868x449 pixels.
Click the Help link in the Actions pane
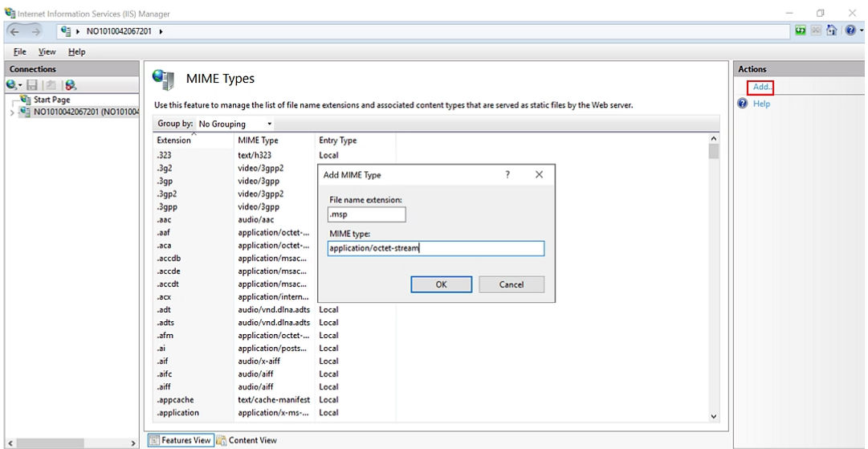tap(761, 104)
